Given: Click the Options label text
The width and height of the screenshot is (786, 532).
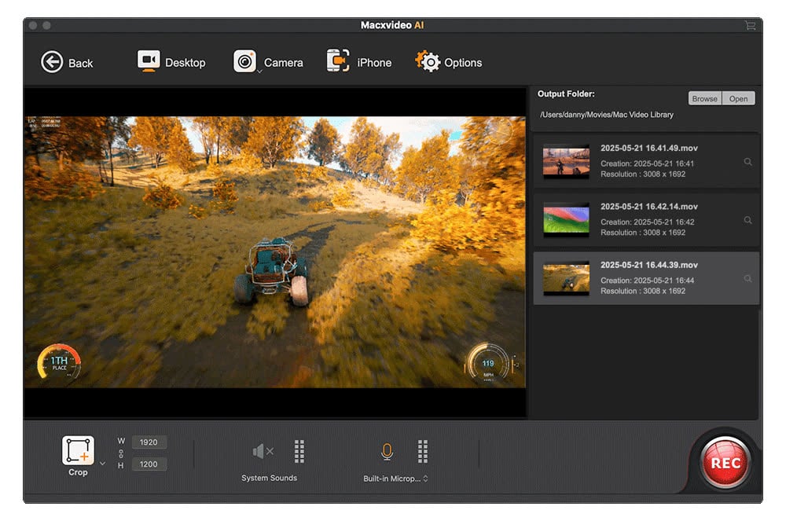Looking at the screenshot, I should point(463,63).
